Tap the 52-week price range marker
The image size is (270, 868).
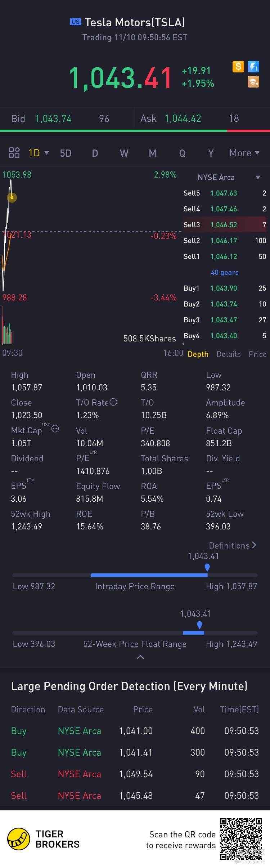point(199,625)
